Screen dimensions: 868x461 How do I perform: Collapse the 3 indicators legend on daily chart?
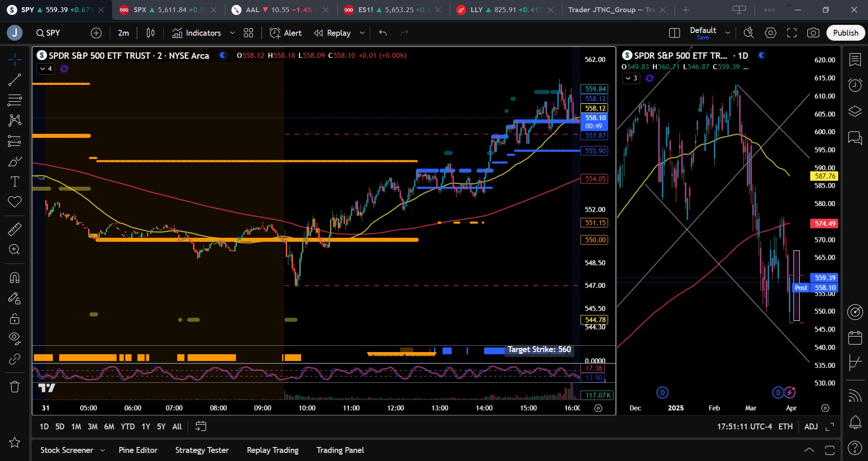coord(631,78)
